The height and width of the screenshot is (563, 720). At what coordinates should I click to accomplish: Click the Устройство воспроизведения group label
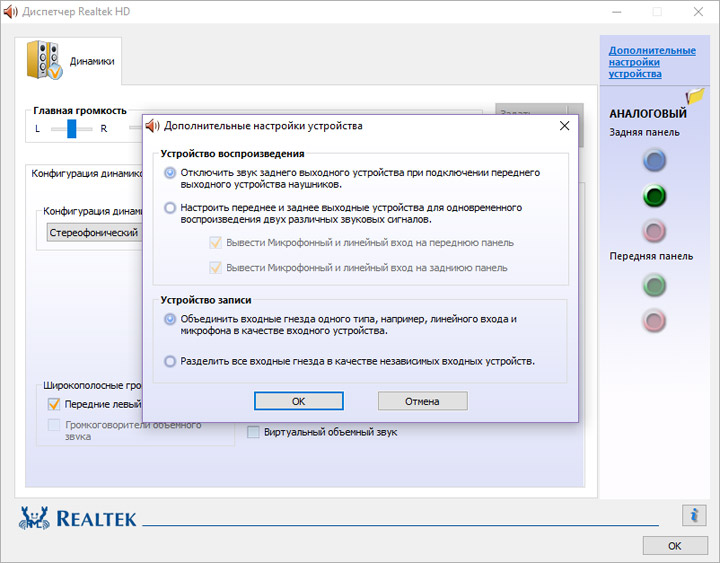[232, 154]
